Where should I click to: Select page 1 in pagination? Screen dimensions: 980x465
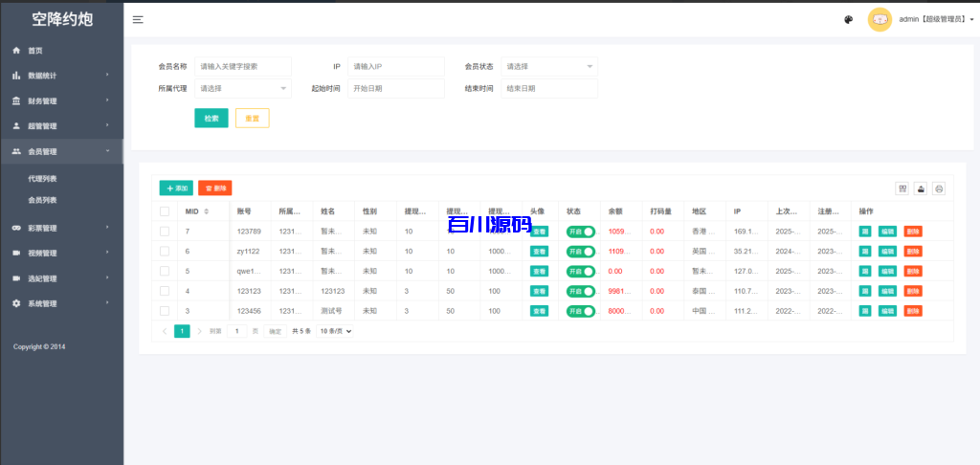point(182,331)
